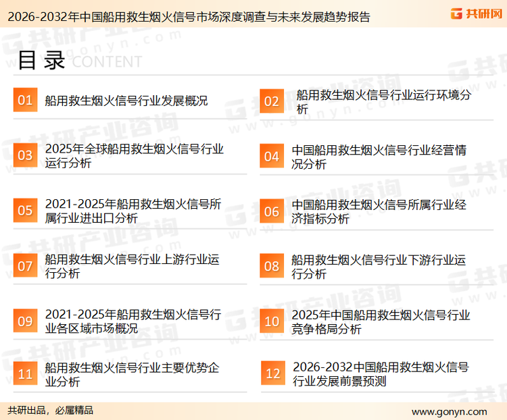
Task: Open chapter 2026-2032中国船用救生烟火信号行业发展前景预测
Action: [x=381, y=374]
